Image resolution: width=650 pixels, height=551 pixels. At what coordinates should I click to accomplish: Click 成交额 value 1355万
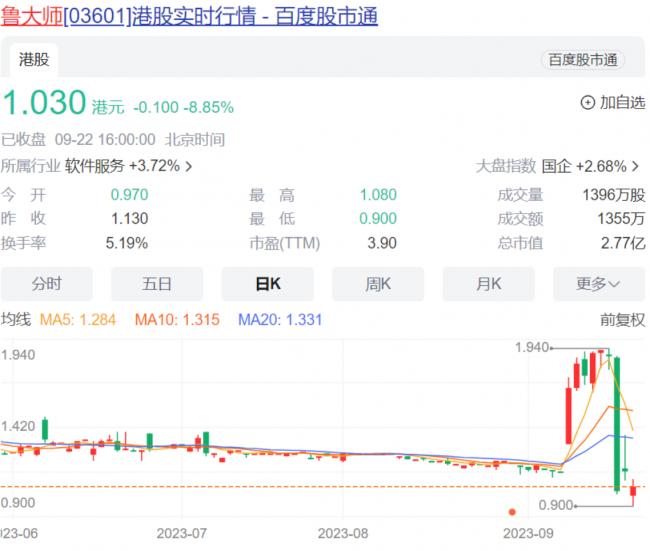[x=621, y=218]
